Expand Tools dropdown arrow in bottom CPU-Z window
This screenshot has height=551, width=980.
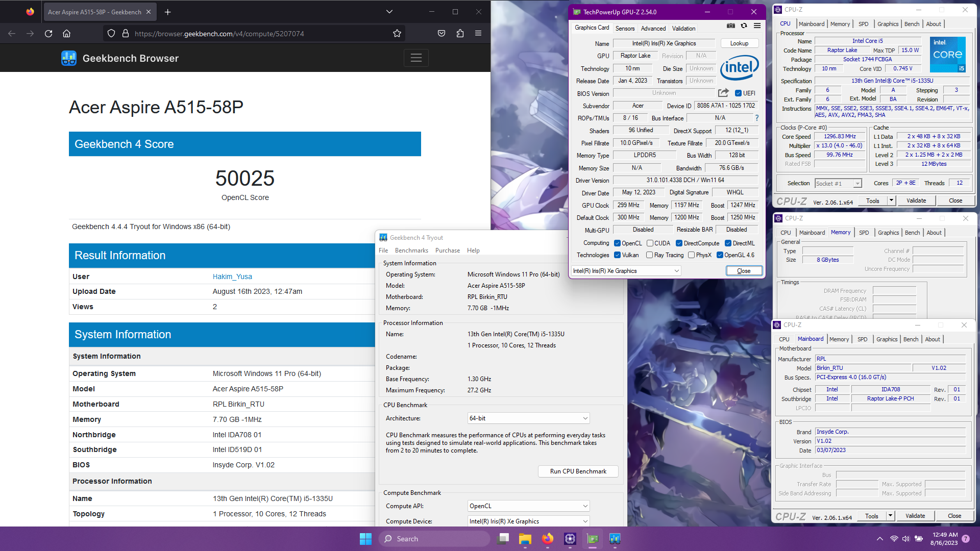(x=890, y=516)
